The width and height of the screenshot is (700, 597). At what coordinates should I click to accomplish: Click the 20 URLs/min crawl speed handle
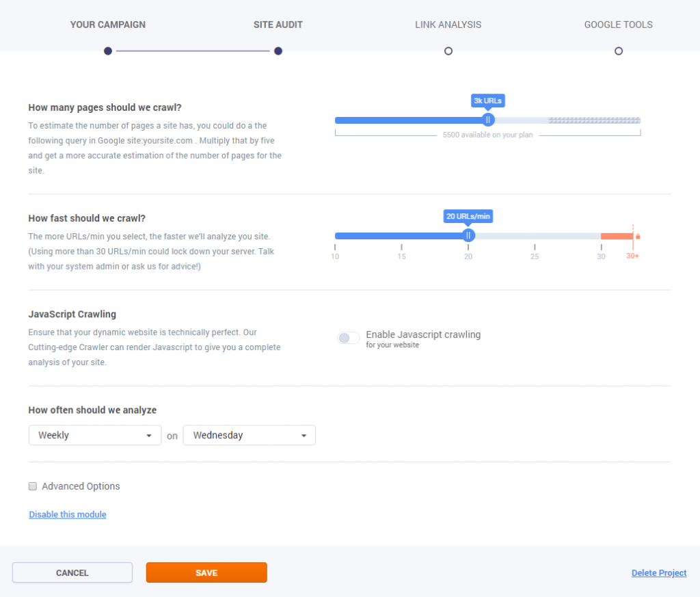[x=468, y=235]
